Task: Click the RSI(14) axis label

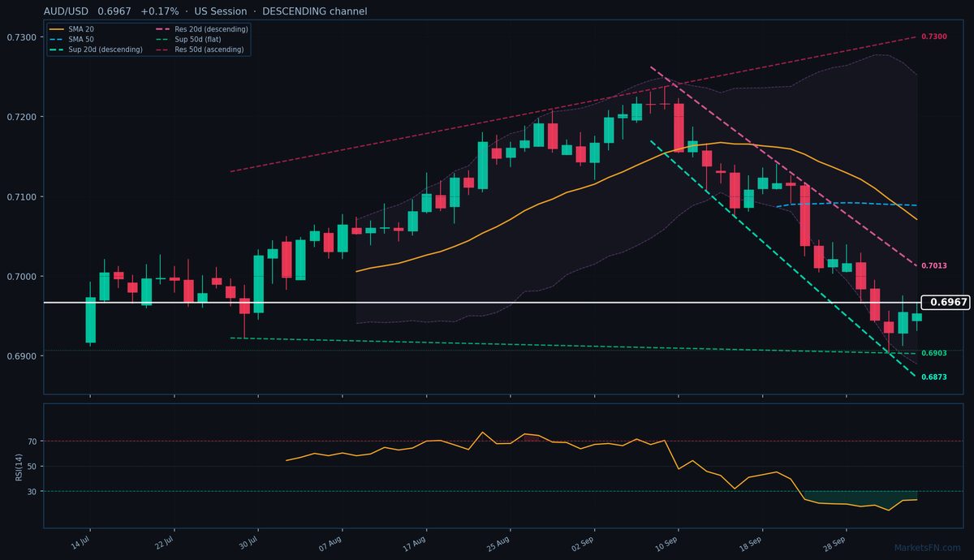Action: pos(18,466)
